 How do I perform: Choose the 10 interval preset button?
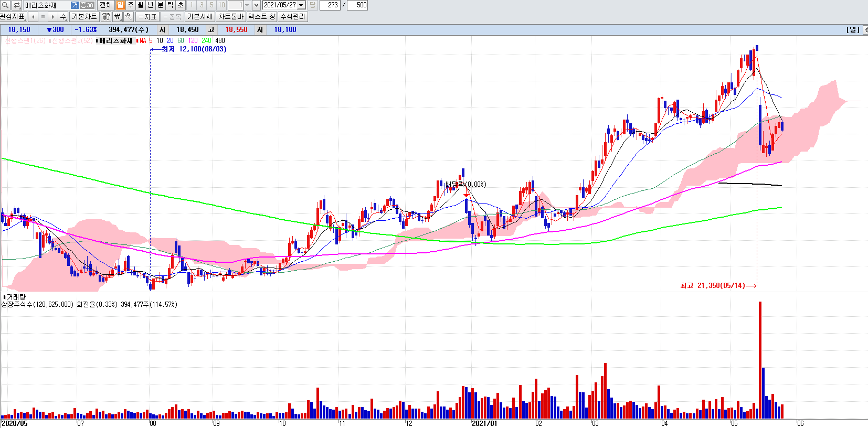tap(221, 5)
